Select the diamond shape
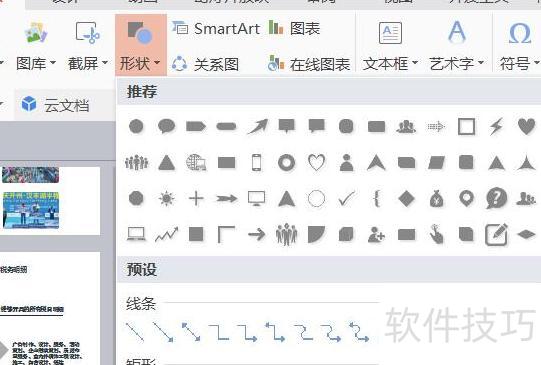 pos(406,199)
